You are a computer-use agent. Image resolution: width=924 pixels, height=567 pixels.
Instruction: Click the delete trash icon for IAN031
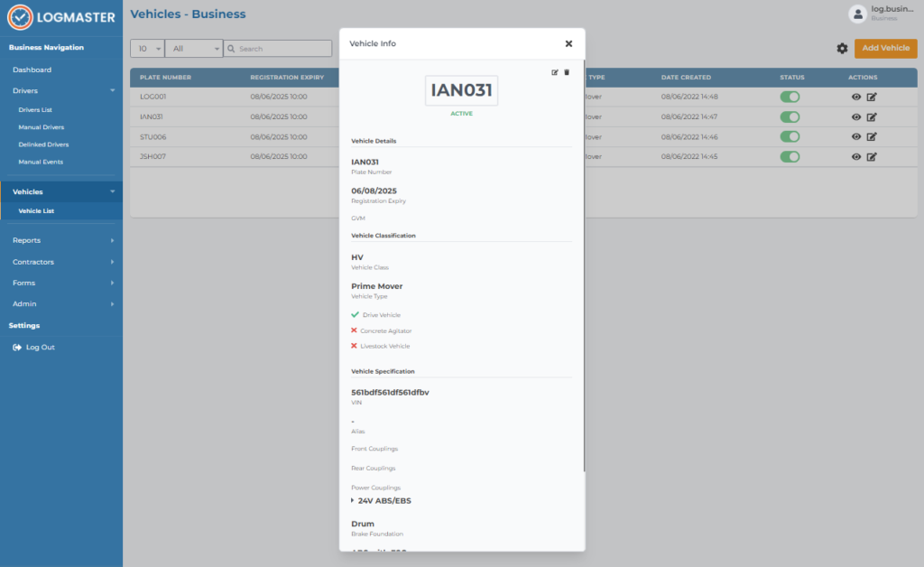(567, 71)
